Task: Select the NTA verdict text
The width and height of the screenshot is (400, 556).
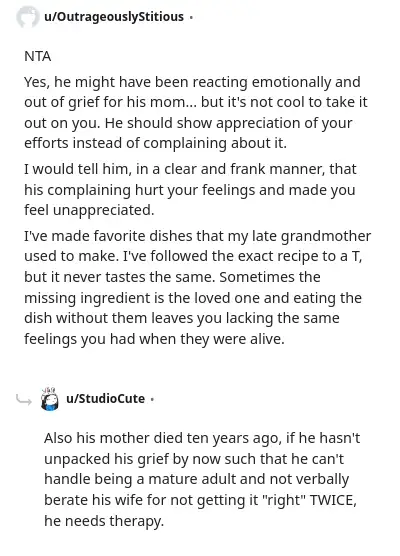Action: (38, 57)
